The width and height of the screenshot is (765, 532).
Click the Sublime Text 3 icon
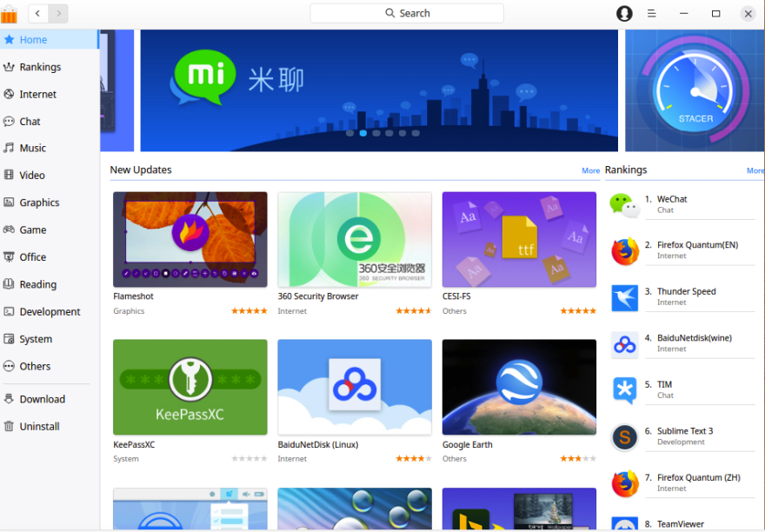coord(624,437)
